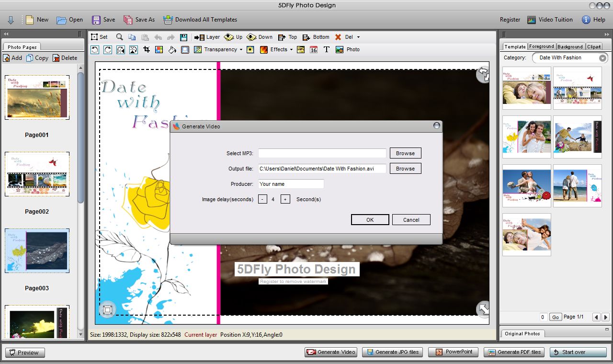Click Cancel in Generate Video dialog
The width and height of the screenshot is (613, 364).
coord(411,220)
